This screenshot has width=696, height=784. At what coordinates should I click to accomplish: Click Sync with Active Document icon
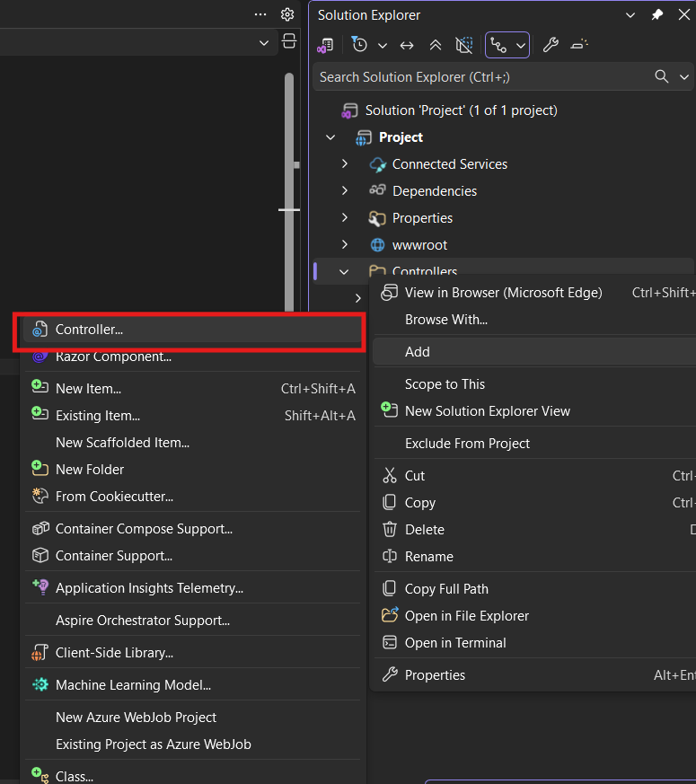pyautogui.click(x=407, y=45)
